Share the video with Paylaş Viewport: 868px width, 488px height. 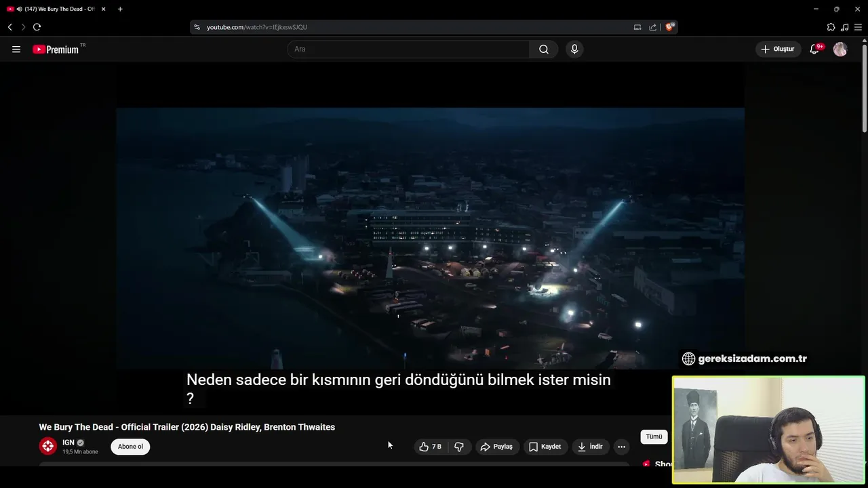(496, 447)
